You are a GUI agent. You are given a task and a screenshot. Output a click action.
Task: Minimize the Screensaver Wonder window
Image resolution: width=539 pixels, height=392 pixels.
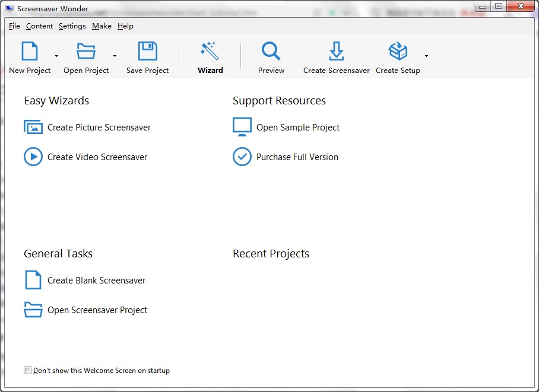coord(482,7)
